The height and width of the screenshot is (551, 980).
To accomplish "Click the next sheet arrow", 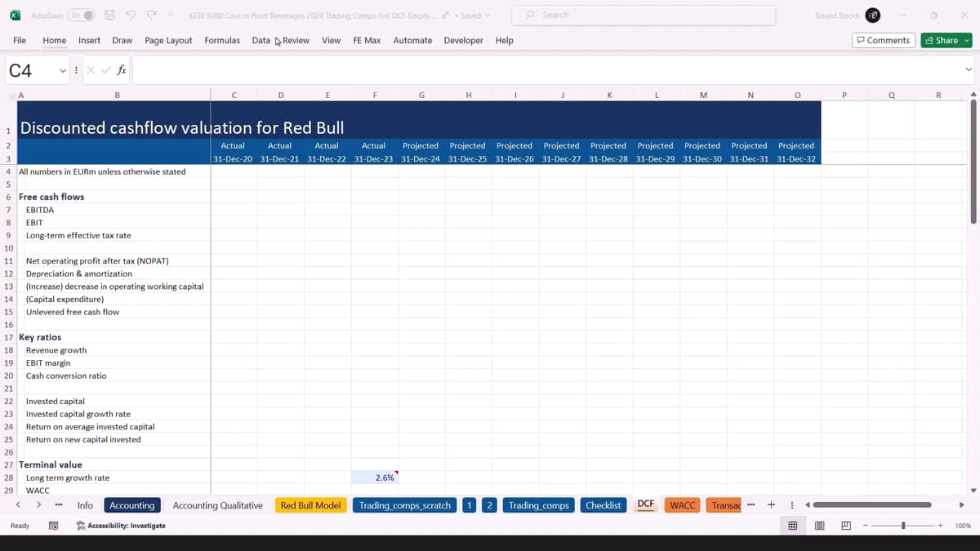I will tap(38, 505).
